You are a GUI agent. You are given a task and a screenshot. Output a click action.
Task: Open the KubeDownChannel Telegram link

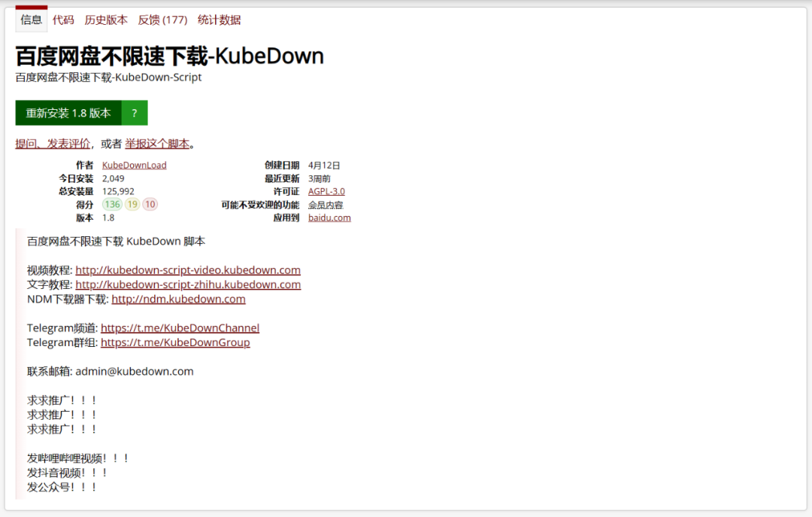(180, 328)
